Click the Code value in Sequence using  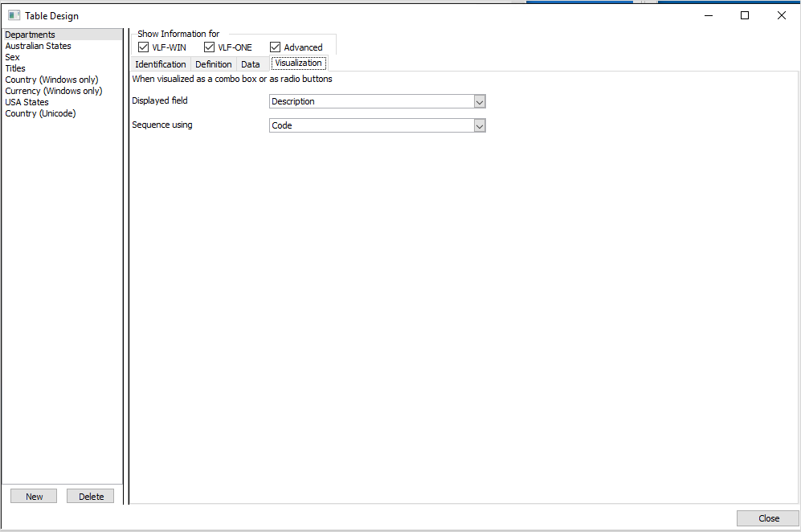pos(282,125)
